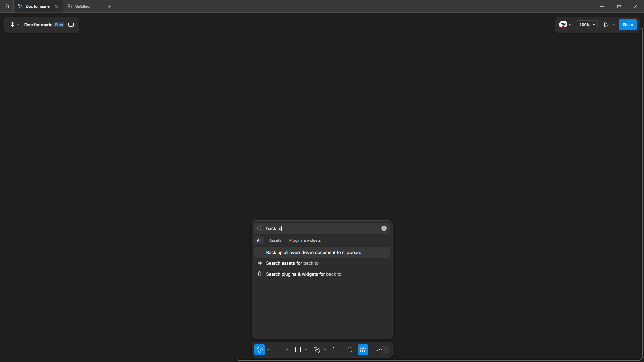Expand the Frame tool options arrow
Screen dimensions: 644x362
click(287, 350)
